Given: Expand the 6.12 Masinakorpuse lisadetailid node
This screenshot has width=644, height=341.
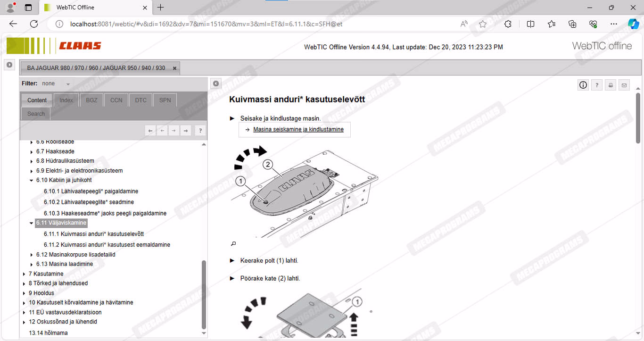Looking at the screenshot, I should pyautogui.click(x=32, y=255).
